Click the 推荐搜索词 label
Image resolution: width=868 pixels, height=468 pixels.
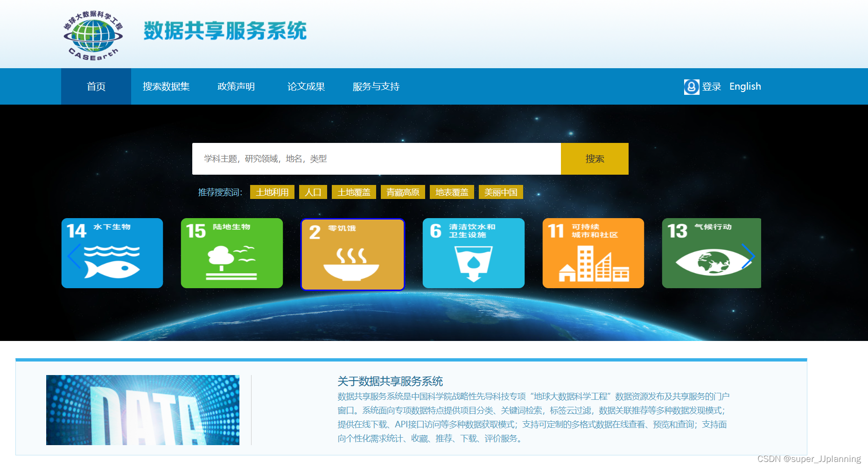pyautogui.click(x=220, y=192)
